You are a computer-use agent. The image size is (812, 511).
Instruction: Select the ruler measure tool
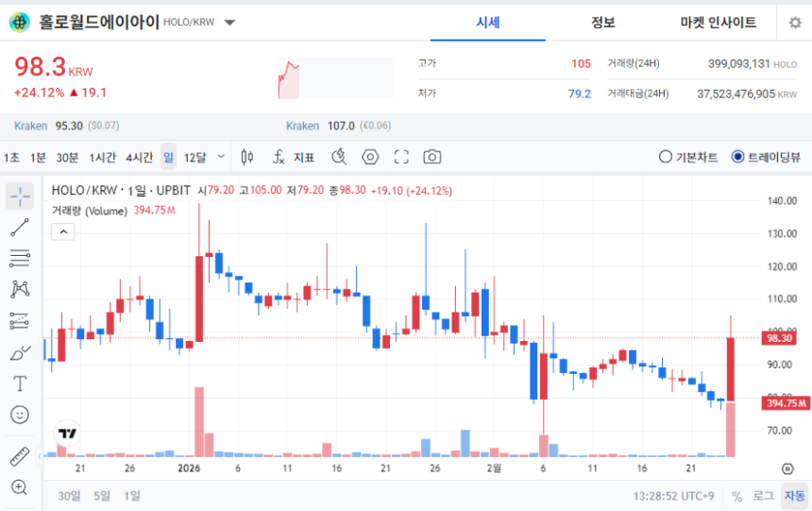(20, 456)
